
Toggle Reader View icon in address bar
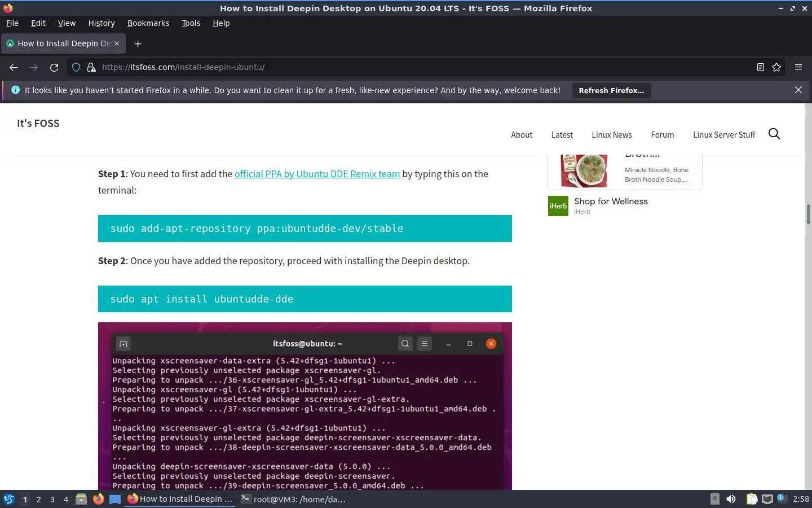tap(761, 67)
